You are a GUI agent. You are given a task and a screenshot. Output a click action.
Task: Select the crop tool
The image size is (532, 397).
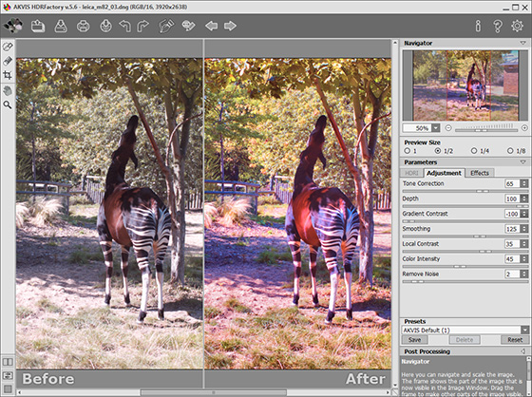pos(8,75)
